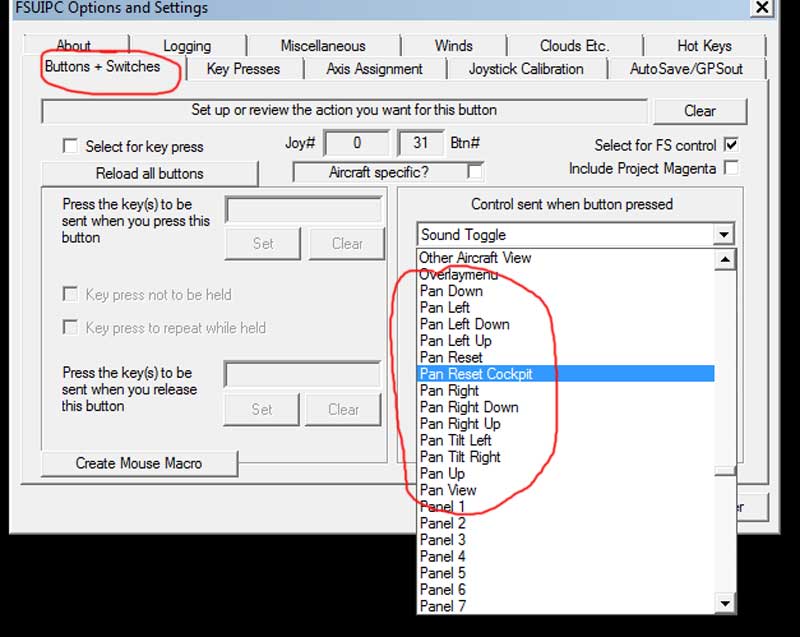Choose Panel 1 in the list
The width and height of the screenshot is (800, 637).
(565, 506)
